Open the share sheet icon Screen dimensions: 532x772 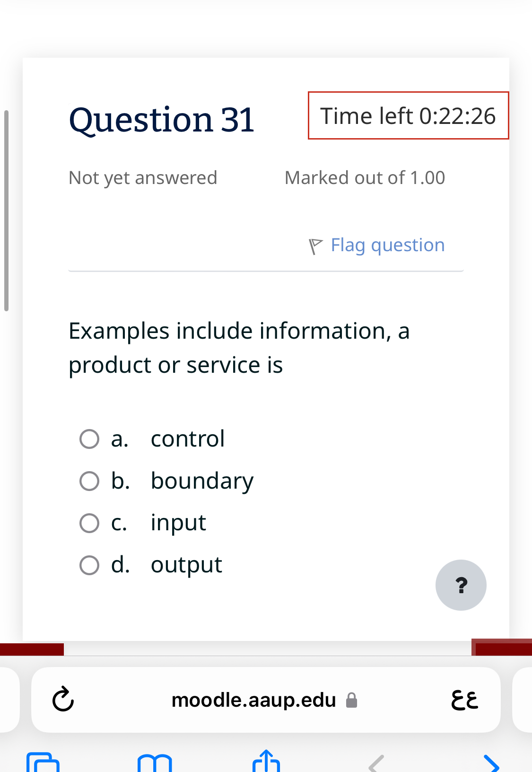[x=266, y=762]
